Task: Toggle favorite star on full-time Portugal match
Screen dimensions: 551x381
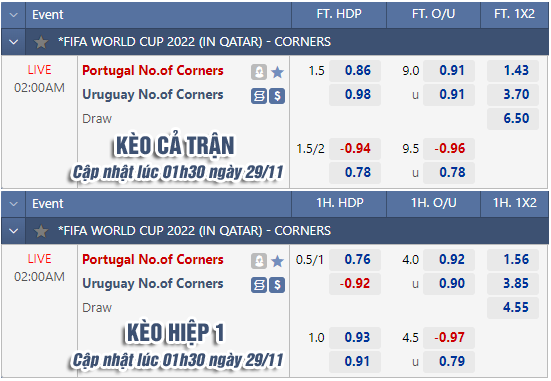Action: point(278,72)
